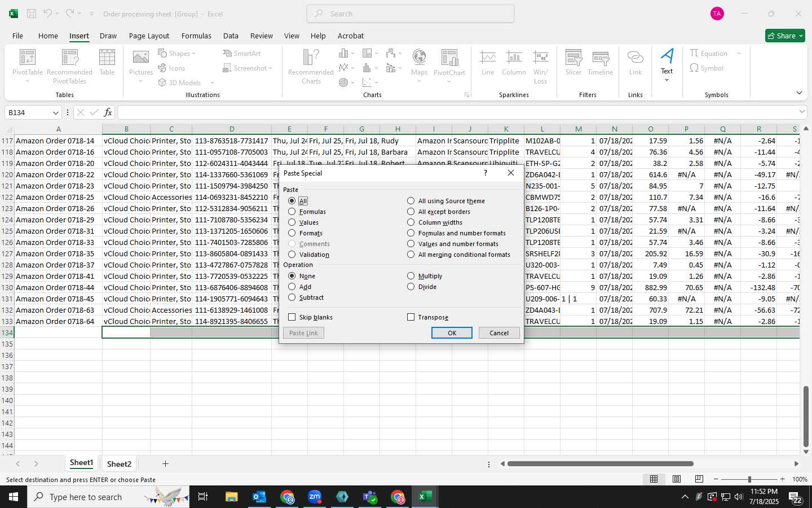Open the Equation dropdown arrow

point(739,54)
